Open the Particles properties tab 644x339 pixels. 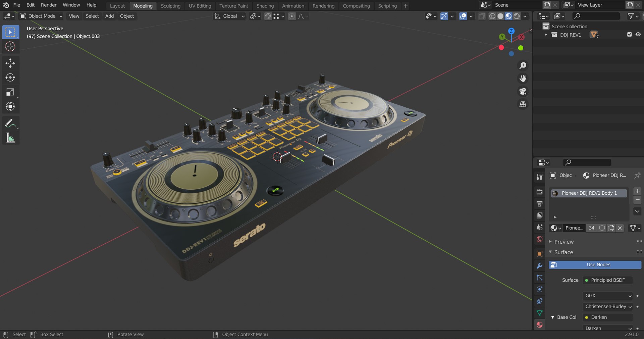pos(539,278)
